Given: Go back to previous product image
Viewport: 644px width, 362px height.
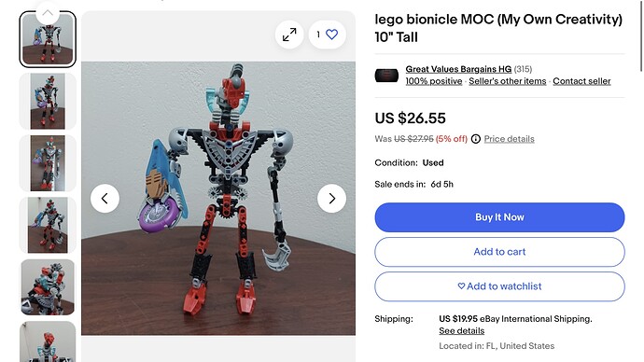Looking at the screenshot, I should click(x=105, y=199).
